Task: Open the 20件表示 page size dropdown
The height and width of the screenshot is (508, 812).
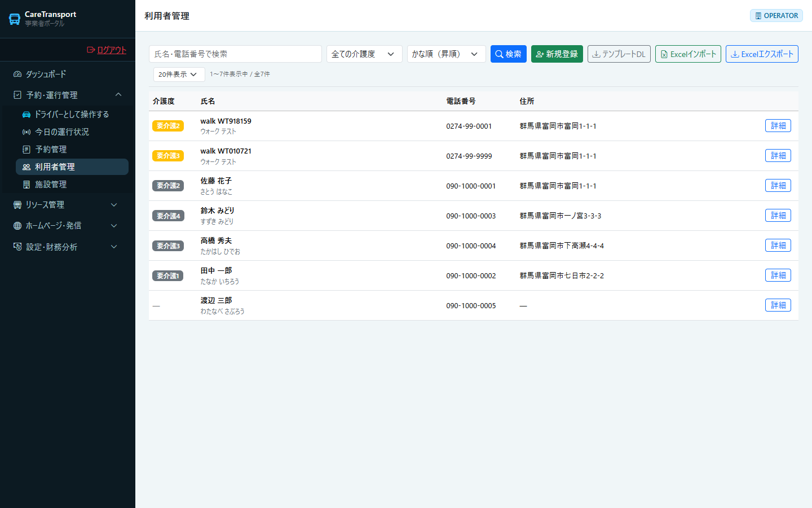Action: tap(179, 74)
